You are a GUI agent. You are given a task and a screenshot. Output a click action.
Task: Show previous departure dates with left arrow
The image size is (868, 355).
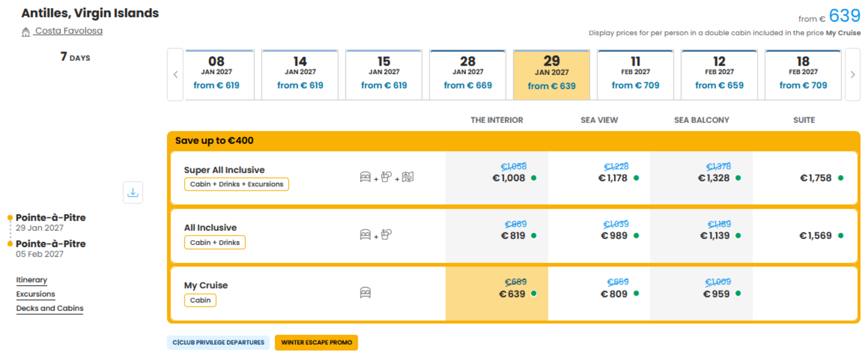[x=175, y=75]
